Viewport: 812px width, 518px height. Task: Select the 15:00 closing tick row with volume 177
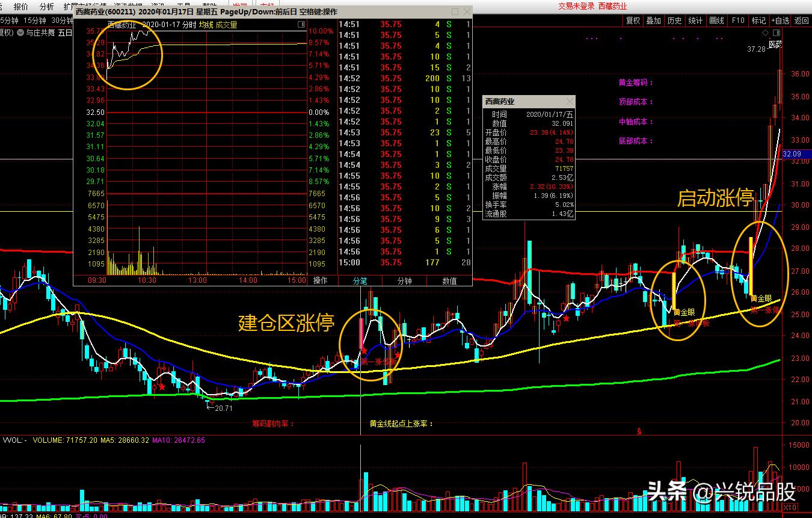[405, 262]
